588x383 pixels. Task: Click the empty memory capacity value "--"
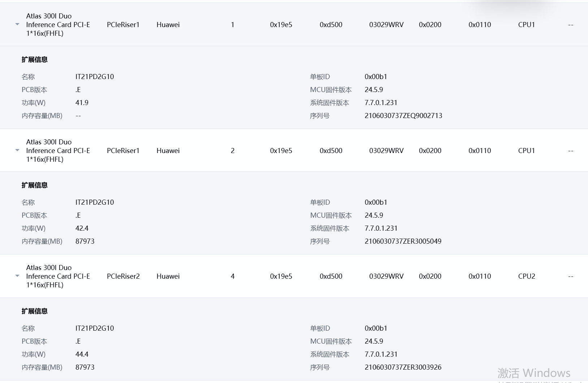pos(78,116)
